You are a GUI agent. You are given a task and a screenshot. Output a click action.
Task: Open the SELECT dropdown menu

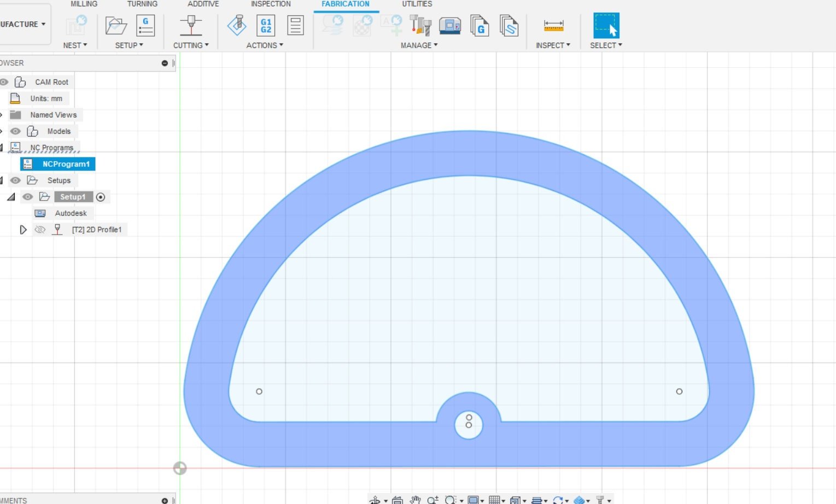point(606,45)
